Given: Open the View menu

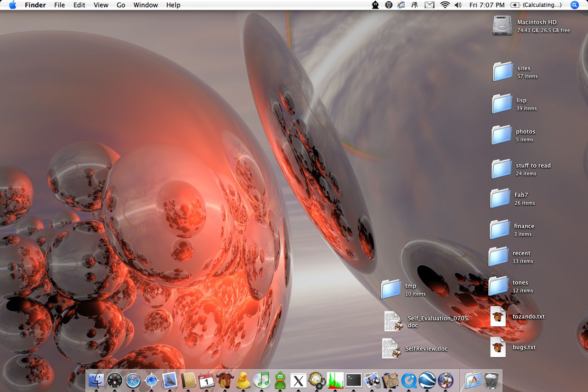Looking at the screenshot, I should pos(101,5).
